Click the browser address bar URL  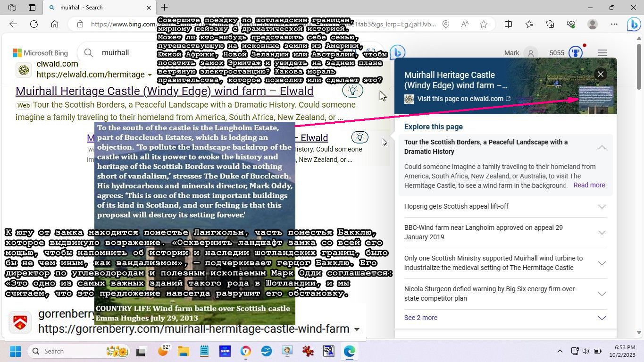coord(263,24)
